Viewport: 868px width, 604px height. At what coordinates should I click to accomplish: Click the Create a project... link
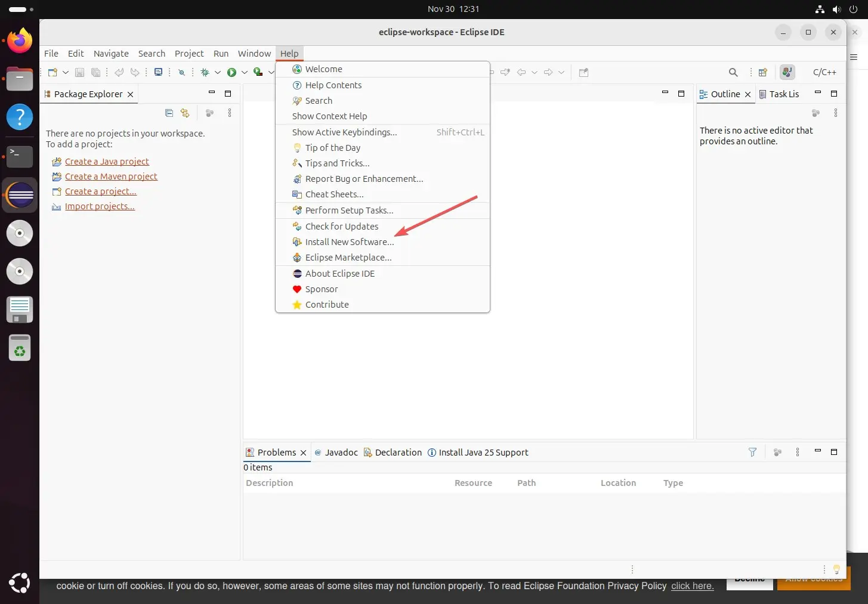coord(101,191)
